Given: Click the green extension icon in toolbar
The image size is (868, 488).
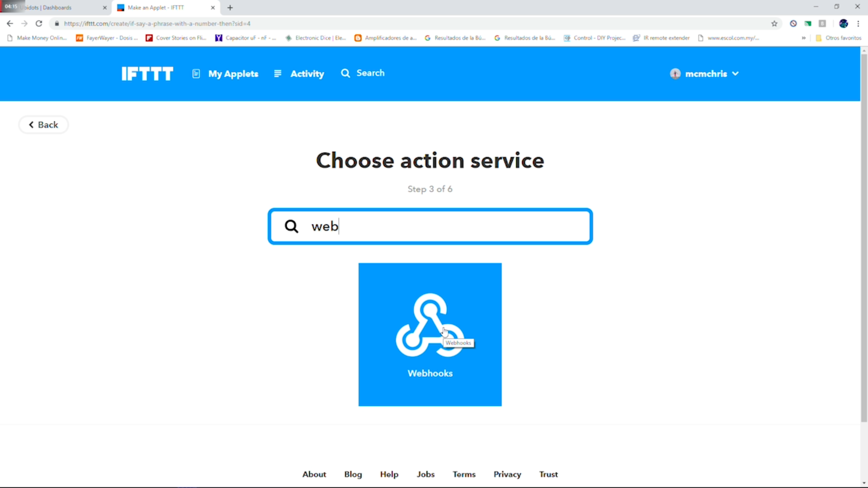Looking at the screenshot, I should tap(808, 23).
